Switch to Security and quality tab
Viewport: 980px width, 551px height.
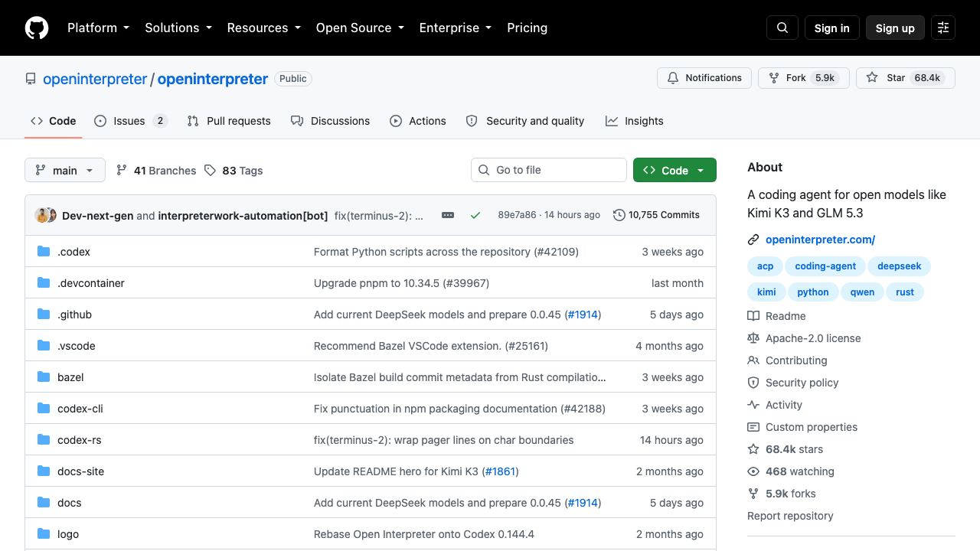[x=525, y=121]
